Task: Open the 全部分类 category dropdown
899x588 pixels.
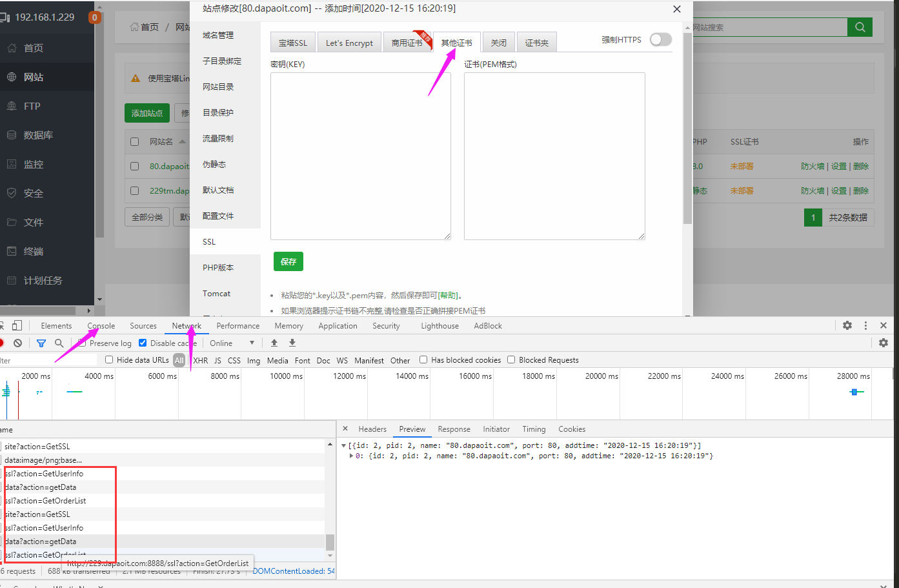Action: pyautogui.click(x=147, y=217)
